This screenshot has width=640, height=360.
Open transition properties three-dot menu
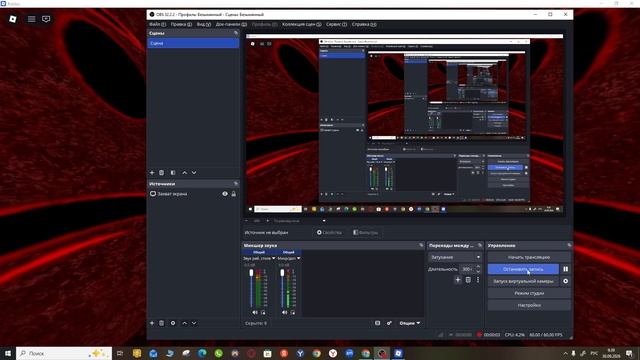pos(478,280)
